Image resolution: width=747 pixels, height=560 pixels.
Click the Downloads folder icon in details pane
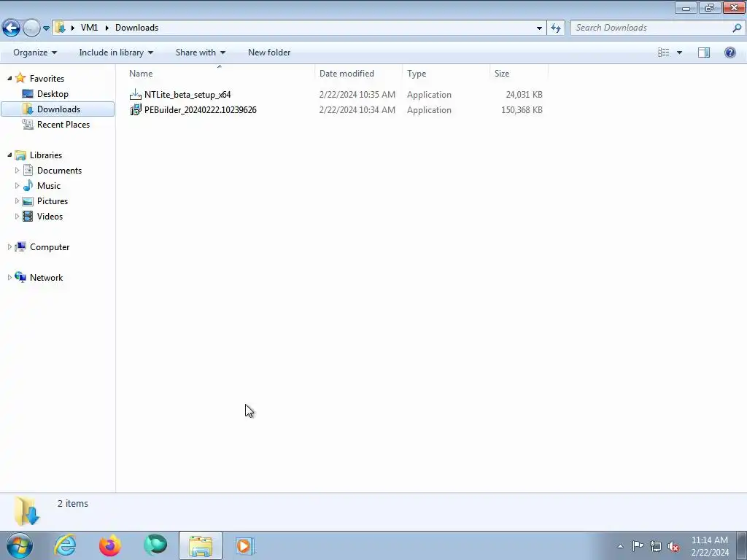coord(27,511)
